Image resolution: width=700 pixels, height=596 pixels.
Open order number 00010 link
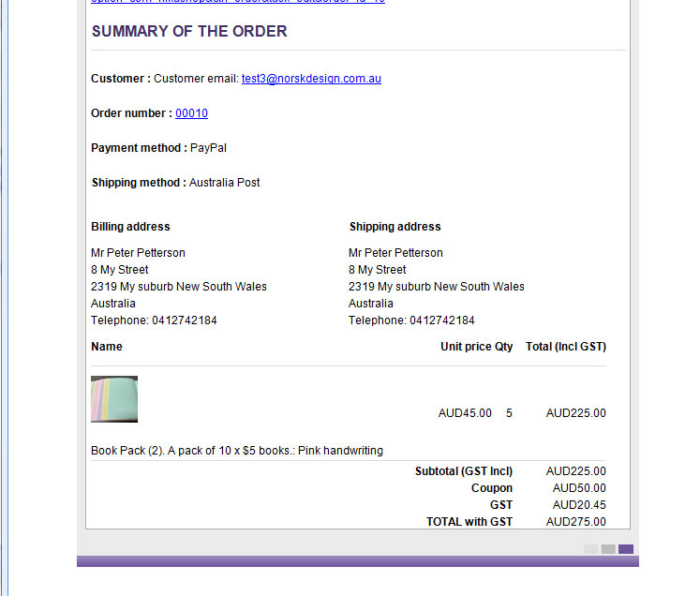pos(191,113)
